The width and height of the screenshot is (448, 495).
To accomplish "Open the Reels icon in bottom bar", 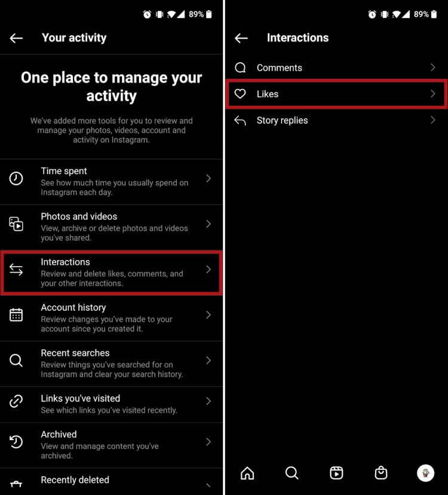I will click(x=336, y=473).
